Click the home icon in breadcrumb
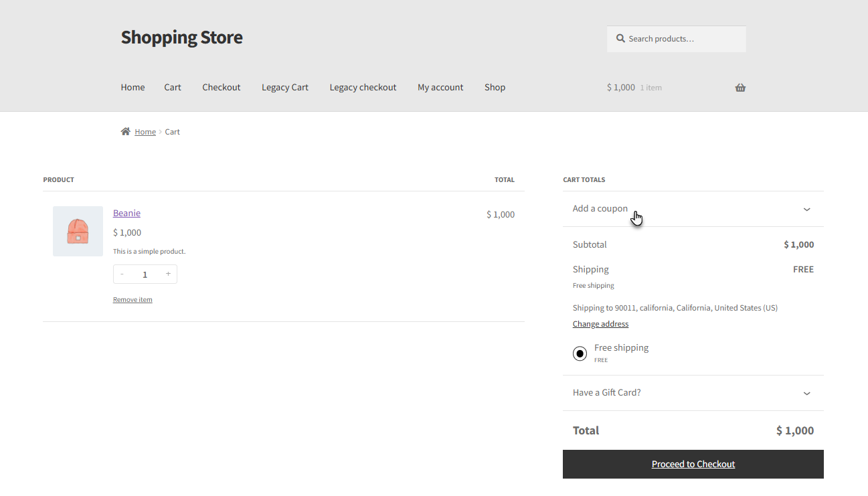The height and width of the screenshot is (496, 868). point(125,132)
